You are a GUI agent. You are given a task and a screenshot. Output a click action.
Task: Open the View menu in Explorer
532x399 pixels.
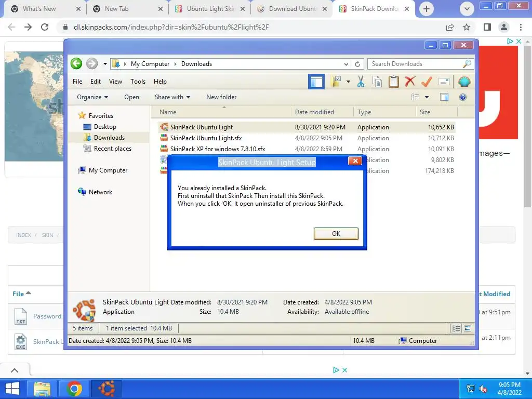pyautogui.click(x=115, y=82)
